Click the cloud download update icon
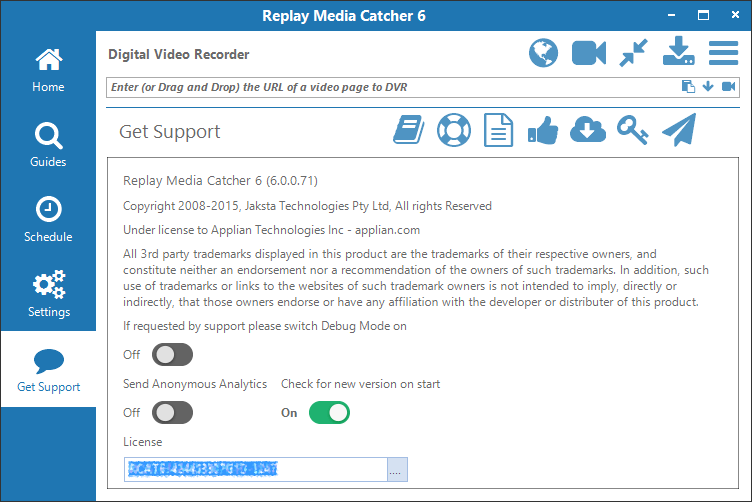Screen dimensions: 752x502 588,130
